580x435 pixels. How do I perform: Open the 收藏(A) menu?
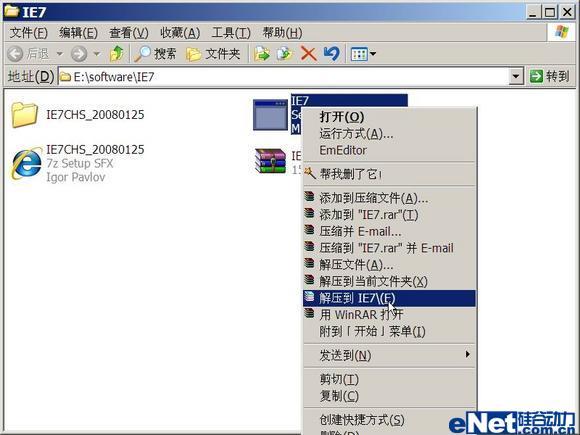click(180, 33)
